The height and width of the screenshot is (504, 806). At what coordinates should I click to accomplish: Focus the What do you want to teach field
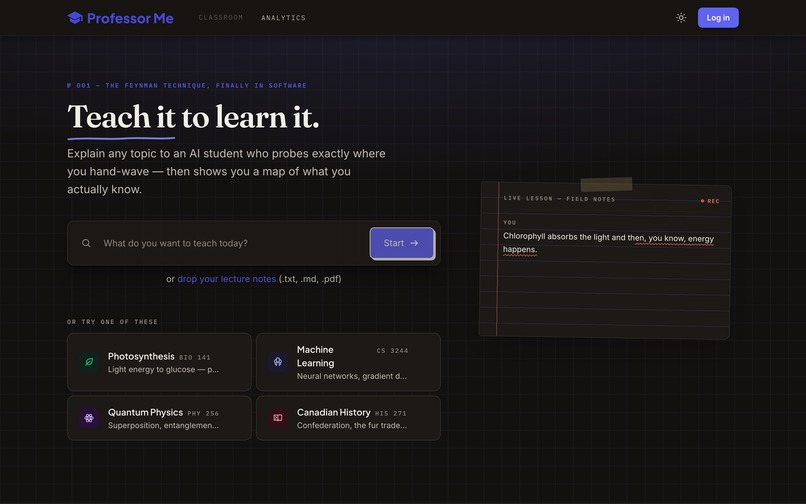tap(226, 243)
